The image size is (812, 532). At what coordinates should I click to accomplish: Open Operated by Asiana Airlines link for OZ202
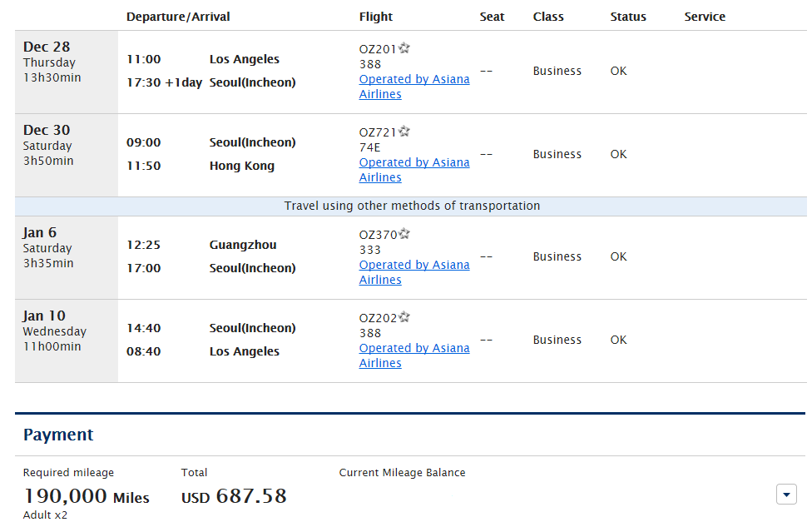(x=413, y=355)
